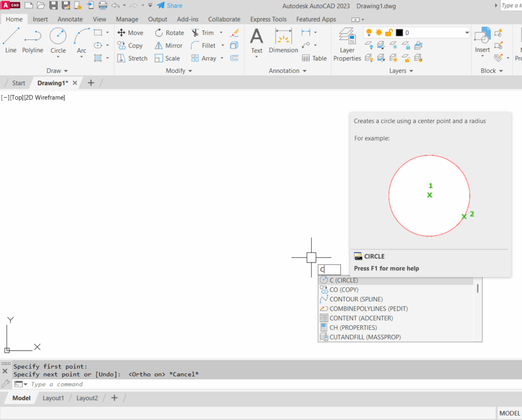This screenshot has height=420, width=522.
Task: Toggle layer lock icon in layer dropdown
Action: 389,33
